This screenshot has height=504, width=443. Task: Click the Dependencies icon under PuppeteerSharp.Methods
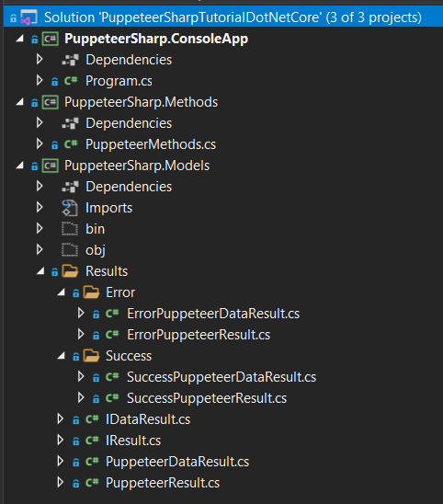click(x=70, y=123)
